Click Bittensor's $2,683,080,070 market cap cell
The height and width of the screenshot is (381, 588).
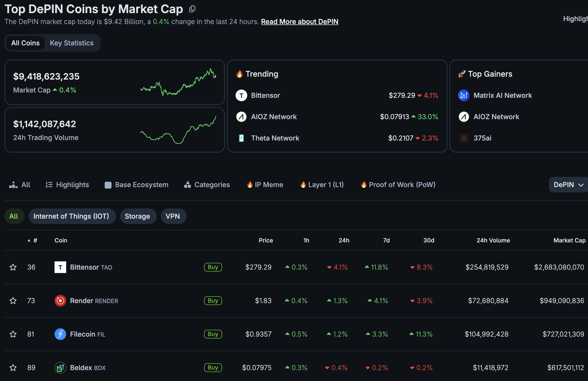point(559,267)
